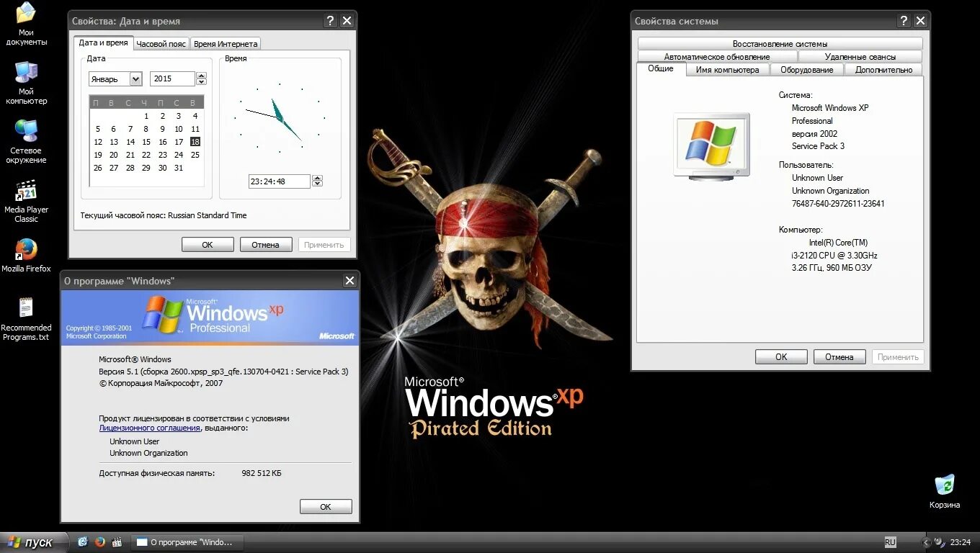This screenshot has height=553, width=980.
Task: Open the Лицензионного соглашения link
Action: (x=149, y=428)
